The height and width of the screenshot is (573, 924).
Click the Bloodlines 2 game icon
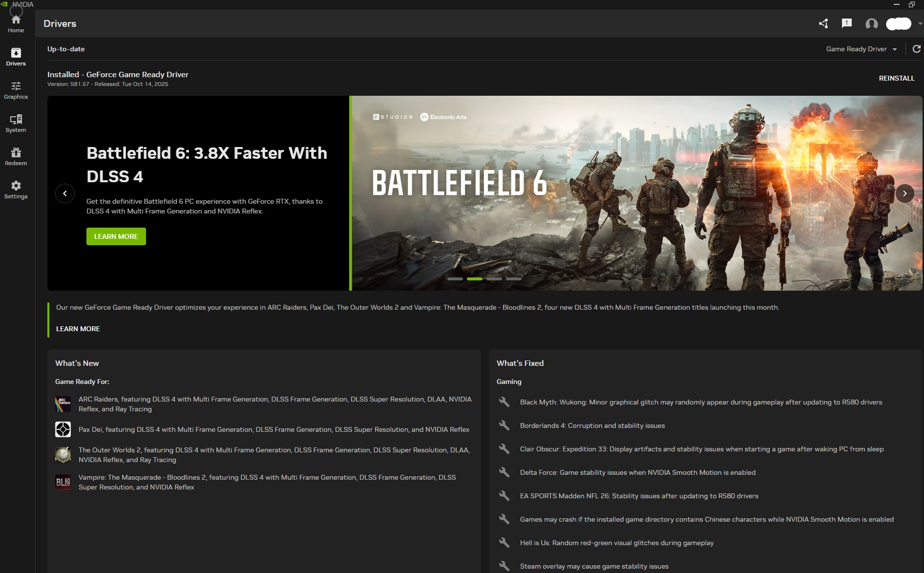tap(63, 482)
